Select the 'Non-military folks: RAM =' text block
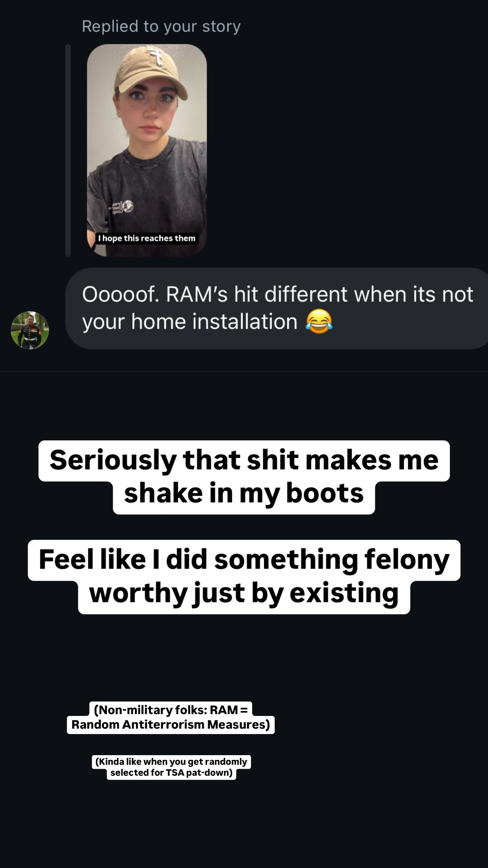The image size is (488, 868). coord(171,710)
